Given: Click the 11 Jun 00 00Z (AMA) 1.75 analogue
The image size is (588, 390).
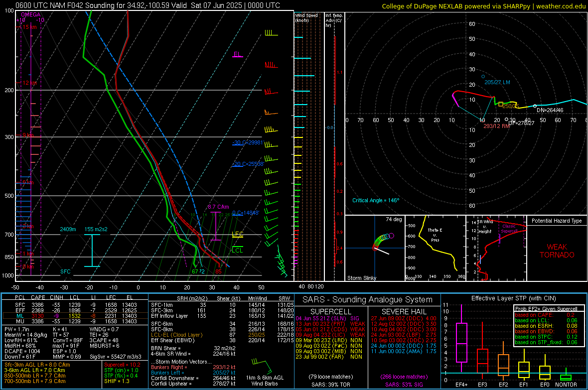Looking at the screenshot, I should [404, 351].
